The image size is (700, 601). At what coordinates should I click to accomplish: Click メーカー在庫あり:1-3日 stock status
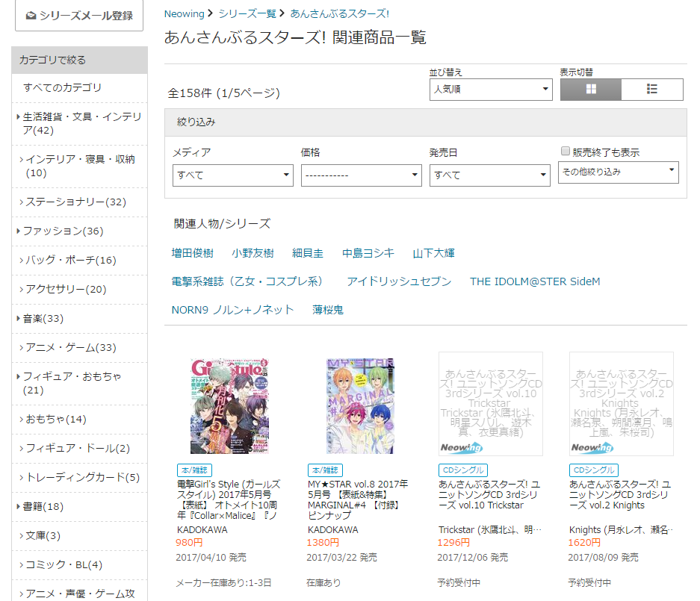point(223,582)
